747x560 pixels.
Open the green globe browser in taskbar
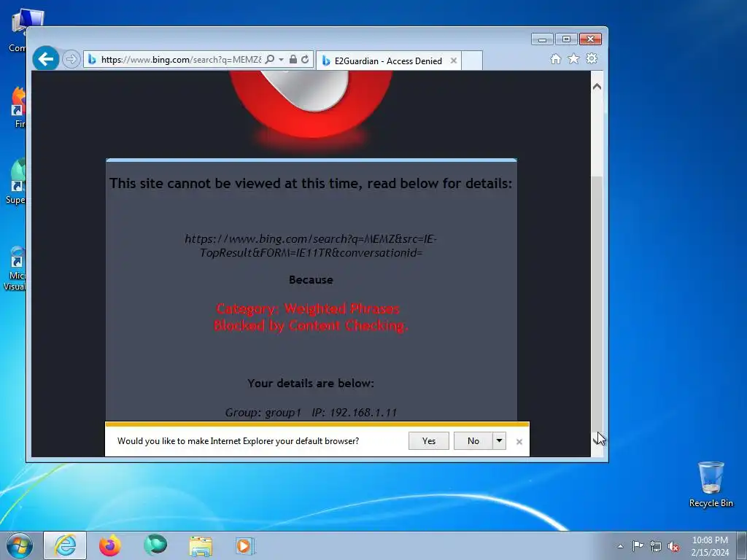[x=155, y=545]
